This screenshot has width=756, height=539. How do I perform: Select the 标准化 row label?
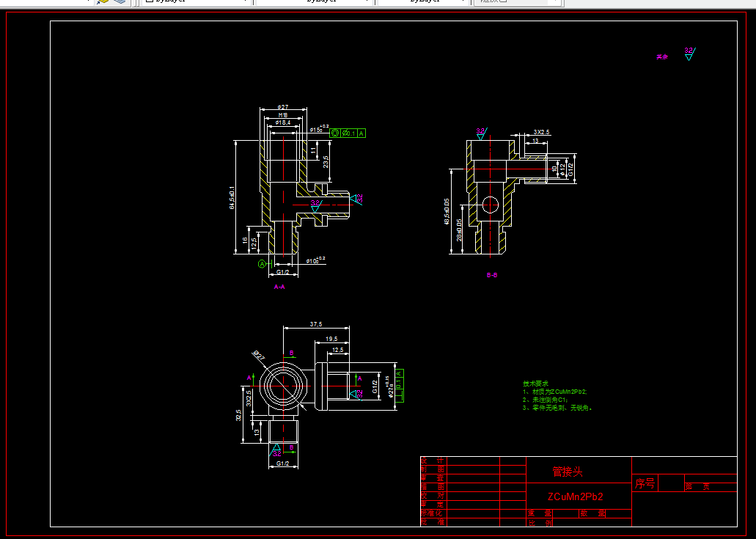coord(432,513)
